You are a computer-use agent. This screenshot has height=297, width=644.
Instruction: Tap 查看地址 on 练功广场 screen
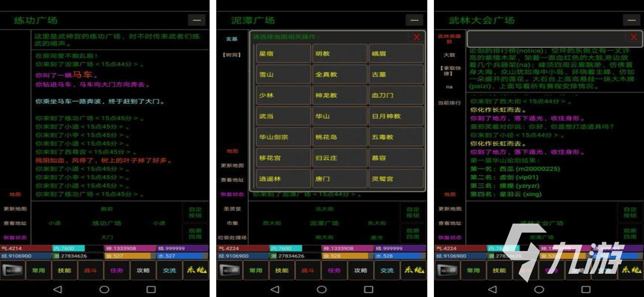(15, 223)
